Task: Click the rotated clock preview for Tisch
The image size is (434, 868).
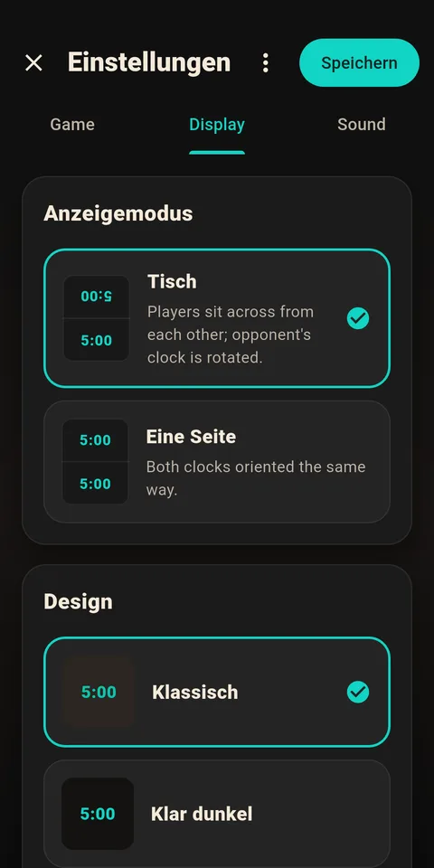Action: pyautogui.click(x=97, y=318)
